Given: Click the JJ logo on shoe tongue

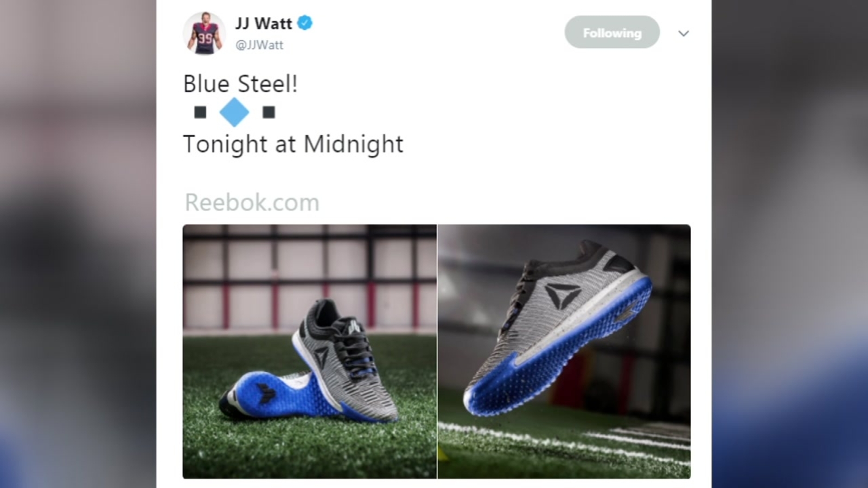Looking at the screenshot, I should coord(353,327).
